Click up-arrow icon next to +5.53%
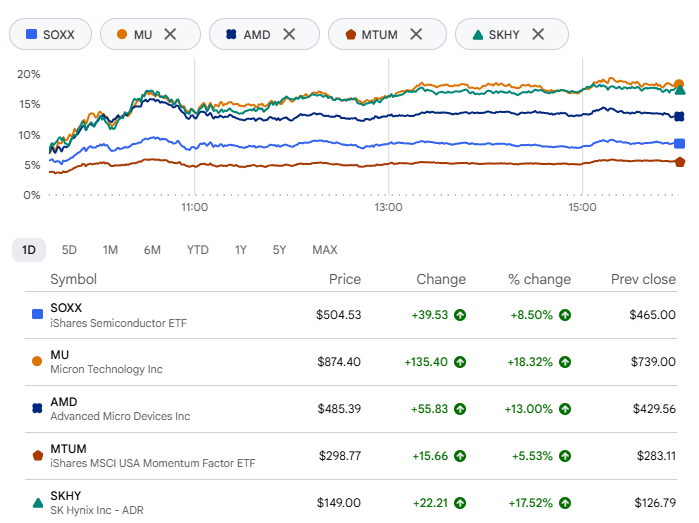Screen dimensions: 699x523 click(x=565, y=456)
